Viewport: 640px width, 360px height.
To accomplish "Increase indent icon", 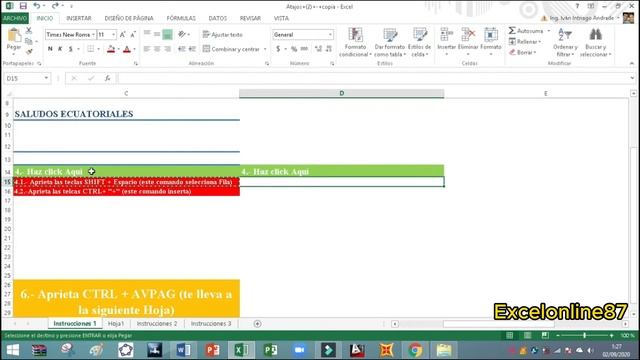I will (192, 49).
